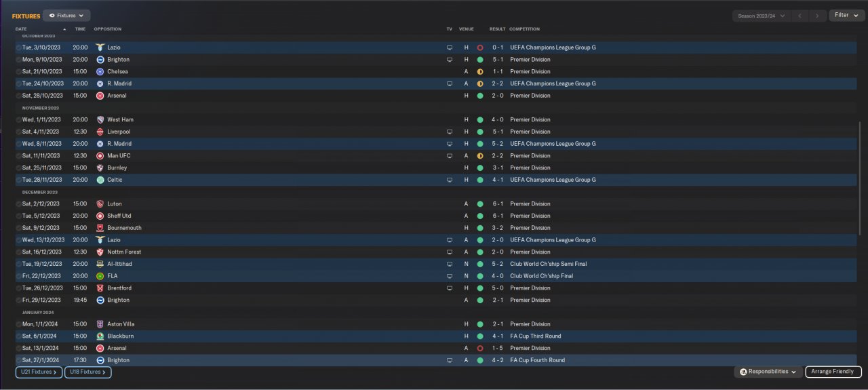
Task: Sort fixtures by the Competition column header
Action: point(524,29)
